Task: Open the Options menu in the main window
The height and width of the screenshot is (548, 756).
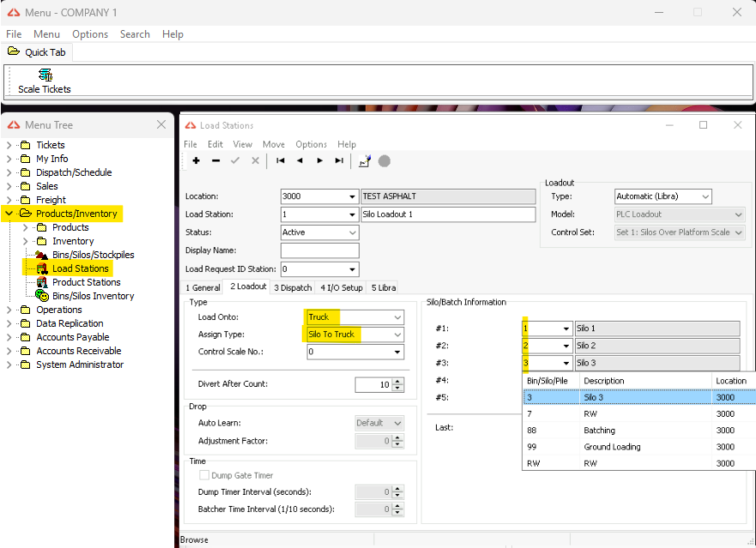Action: (90, 34)
